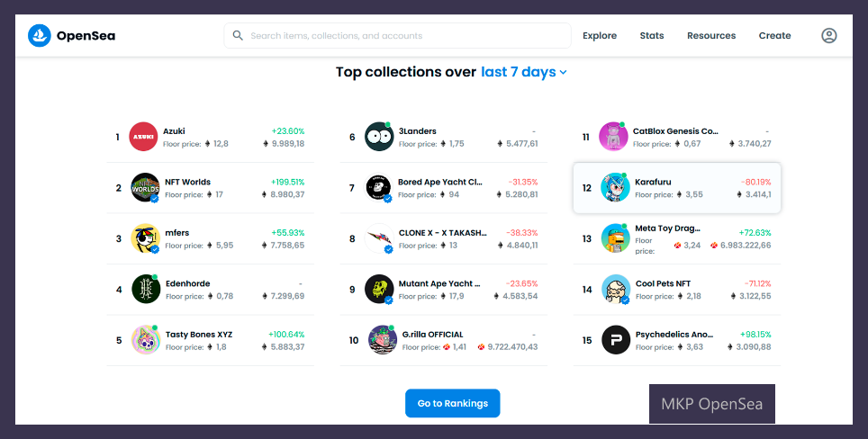Click Azuki's +23.60% change value
The height and width of the screenshot is (439, 868).
[288, 131]
